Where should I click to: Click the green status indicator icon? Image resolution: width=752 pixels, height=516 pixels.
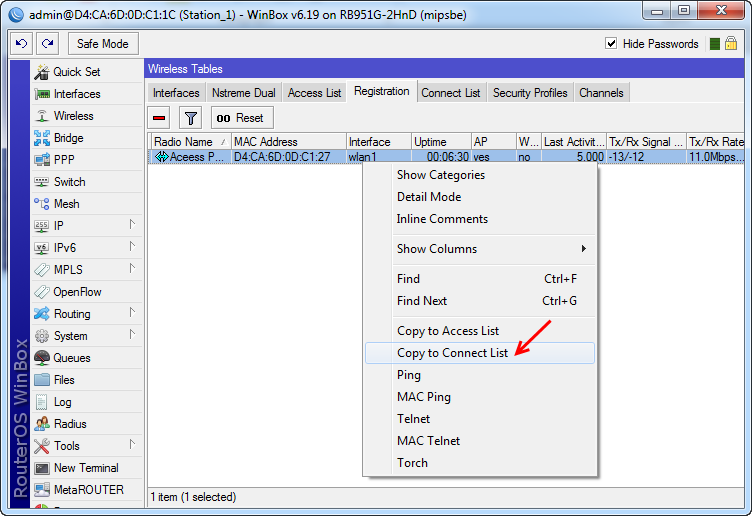click(715, 44)
